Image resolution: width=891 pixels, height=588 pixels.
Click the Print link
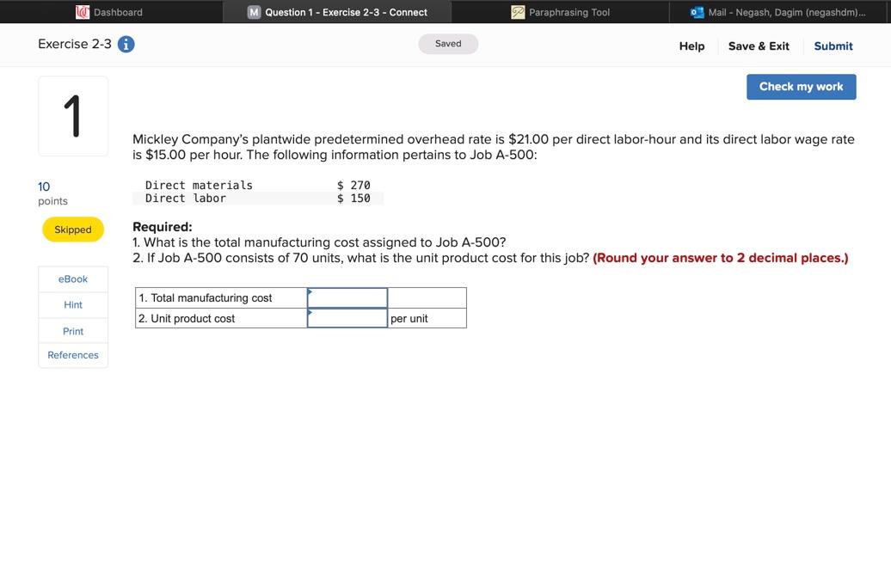[72, 330]
